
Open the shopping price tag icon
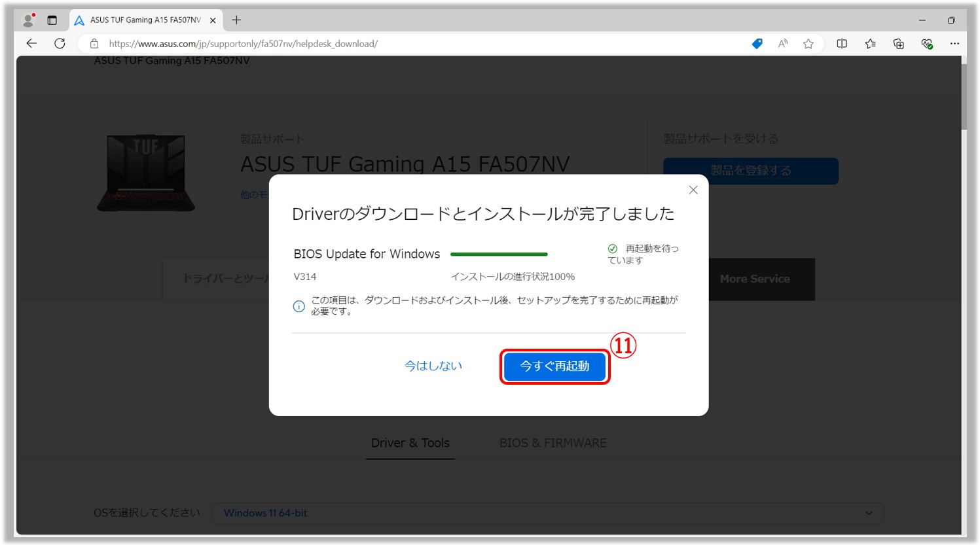pyautogui.click(x=757, y=44)
